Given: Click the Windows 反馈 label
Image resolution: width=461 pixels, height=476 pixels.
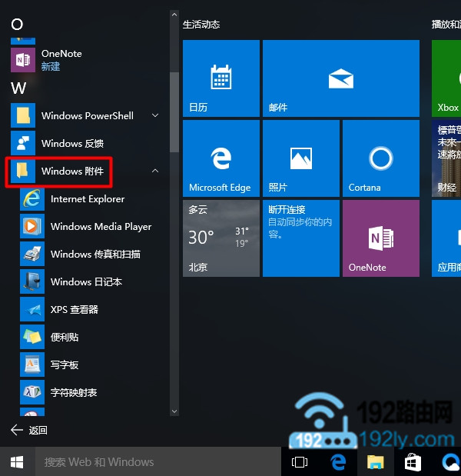Looking at the screenshot, I should pos(72,143).
